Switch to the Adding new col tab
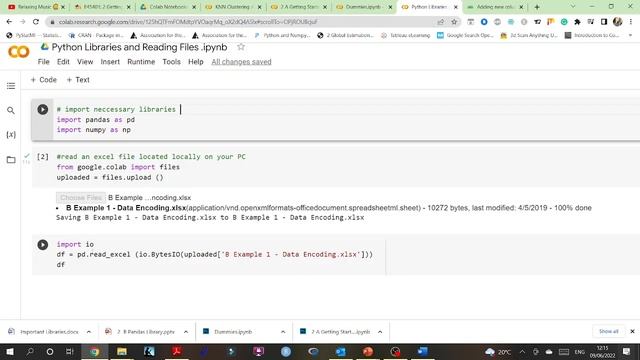This screenshot has width=640, height=360. tap(494, 7)
